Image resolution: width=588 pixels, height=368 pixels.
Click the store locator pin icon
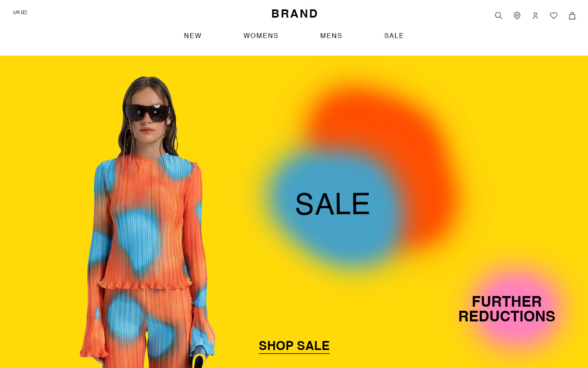click(x=517, y=16)
